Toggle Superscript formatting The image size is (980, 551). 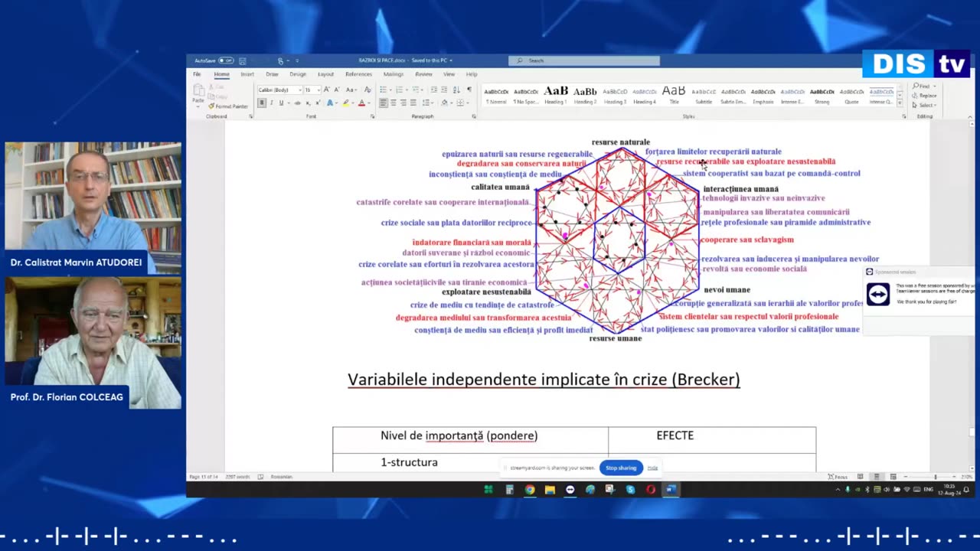[x=318, y=103]
